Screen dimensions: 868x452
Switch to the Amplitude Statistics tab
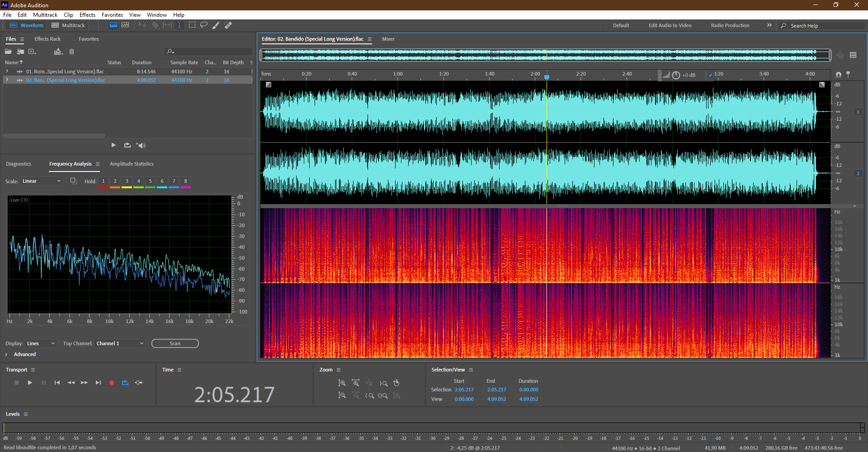coord(132,164)
